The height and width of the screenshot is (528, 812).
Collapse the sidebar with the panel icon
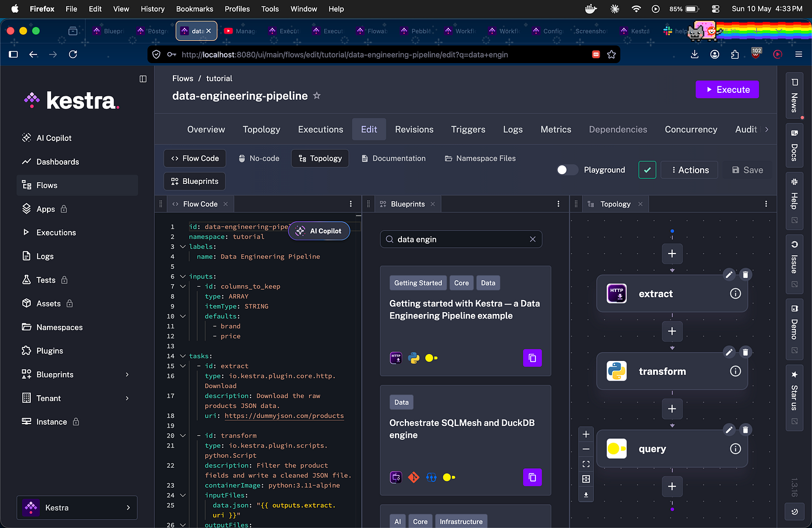pos(143,79)
